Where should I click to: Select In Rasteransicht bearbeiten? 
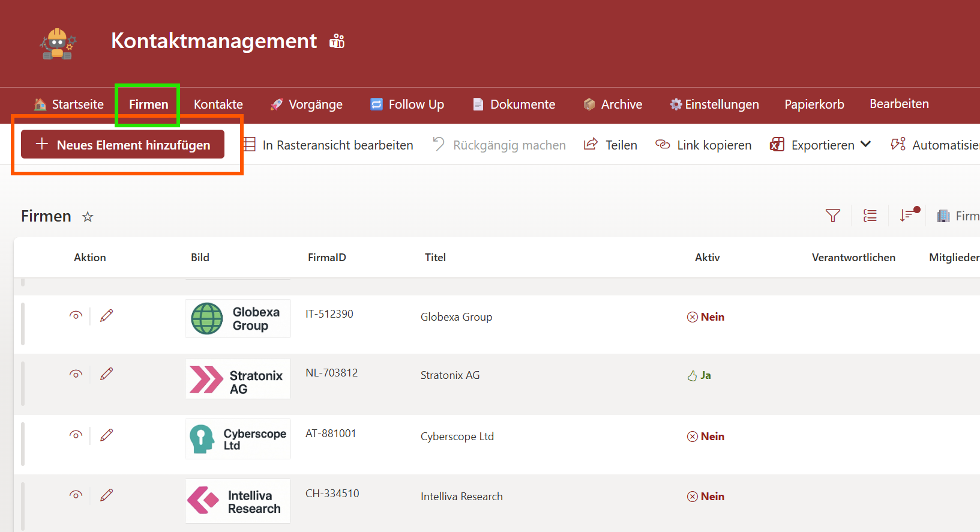[x=329, y=145]
